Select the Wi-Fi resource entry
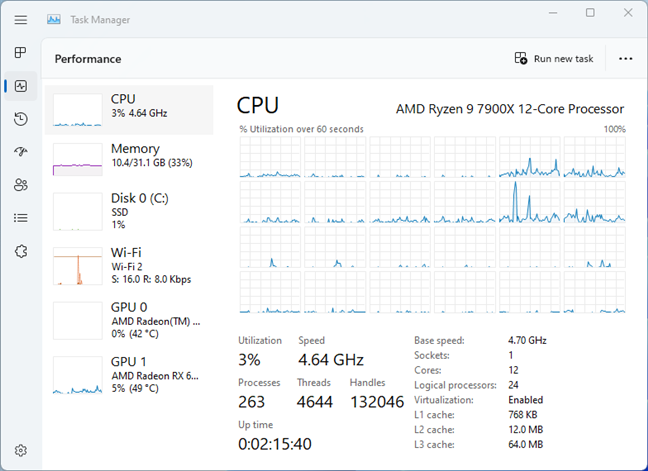The height and width of the screenshot is (471, 648). tap(129, 266)
